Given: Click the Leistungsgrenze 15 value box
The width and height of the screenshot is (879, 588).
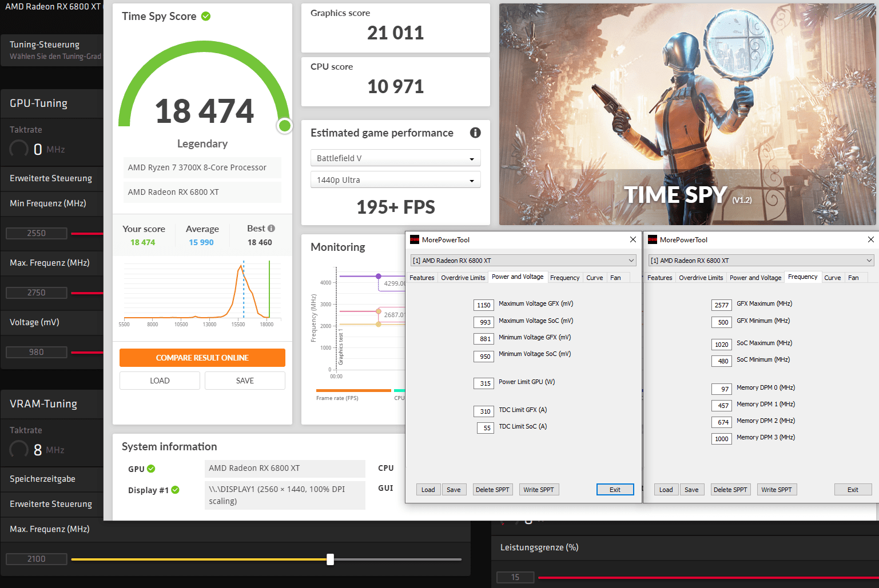Looking at the screenshot, I should (515, 577).
